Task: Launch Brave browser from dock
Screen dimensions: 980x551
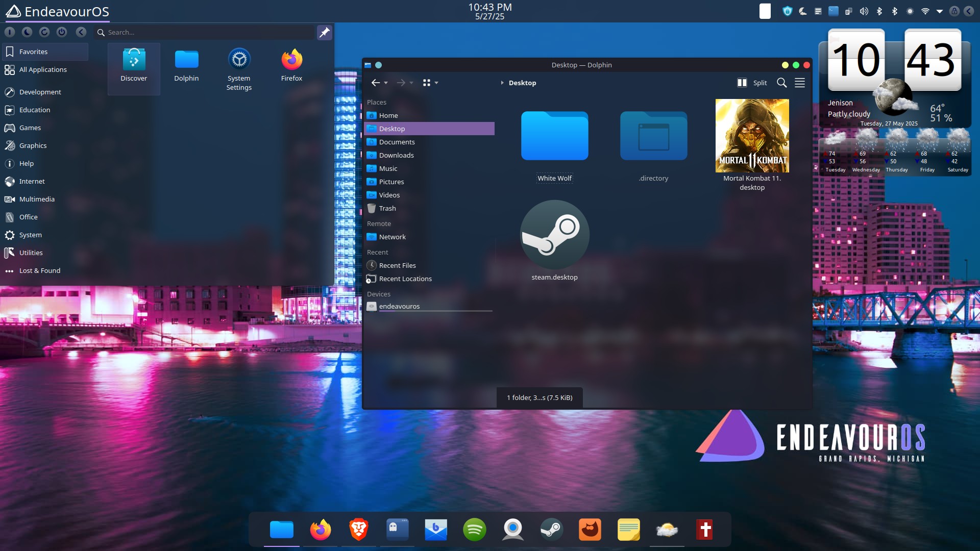Action: coord(359,530)
